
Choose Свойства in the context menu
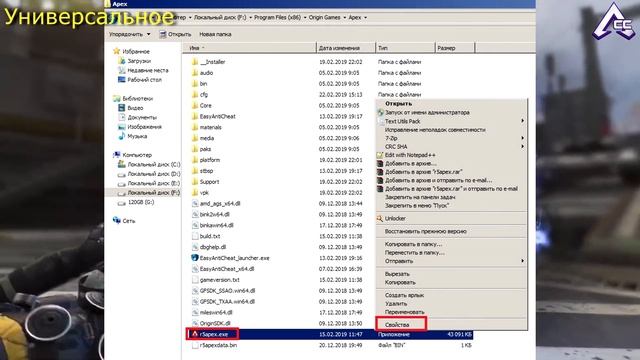point(397,325)
